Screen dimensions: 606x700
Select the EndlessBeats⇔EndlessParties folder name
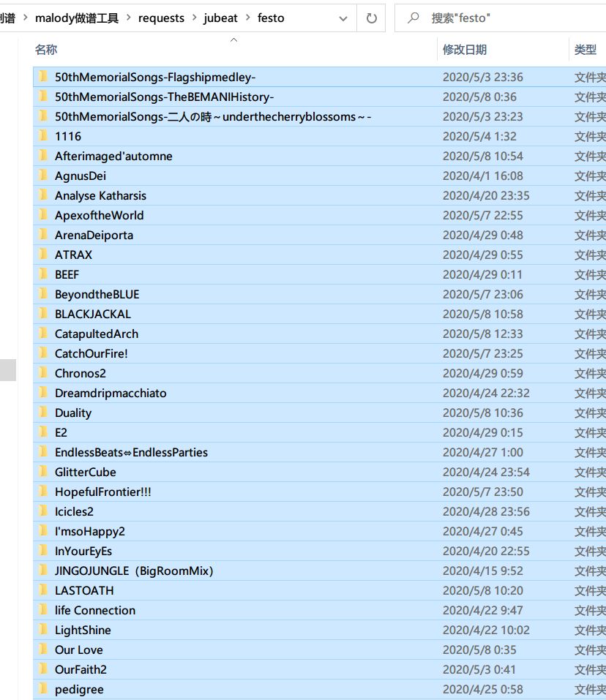(x=131, y=452)
